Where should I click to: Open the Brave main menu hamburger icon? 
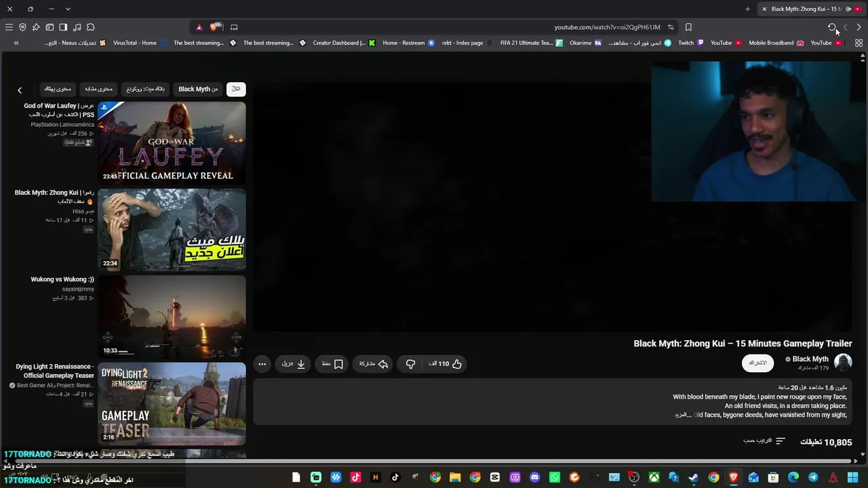coord(9,27)
